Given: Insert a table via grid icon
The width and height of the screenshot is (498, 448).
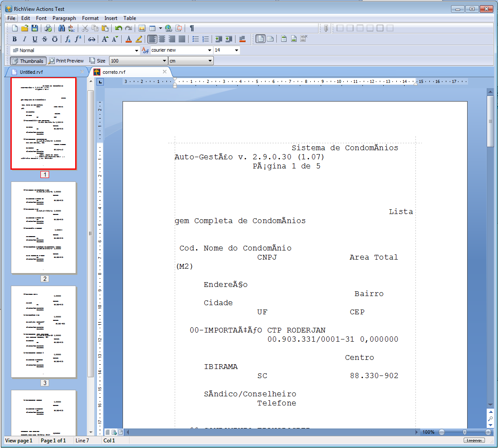Looking at the screenshot, I should pyautogui.click(x=153, y=28).
